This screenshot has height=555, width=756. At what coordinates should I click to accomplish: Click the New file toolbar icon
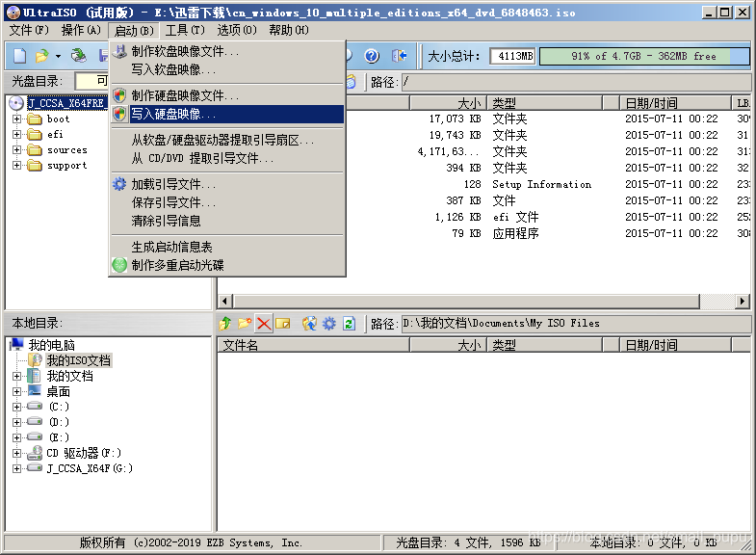click(20, 56)
